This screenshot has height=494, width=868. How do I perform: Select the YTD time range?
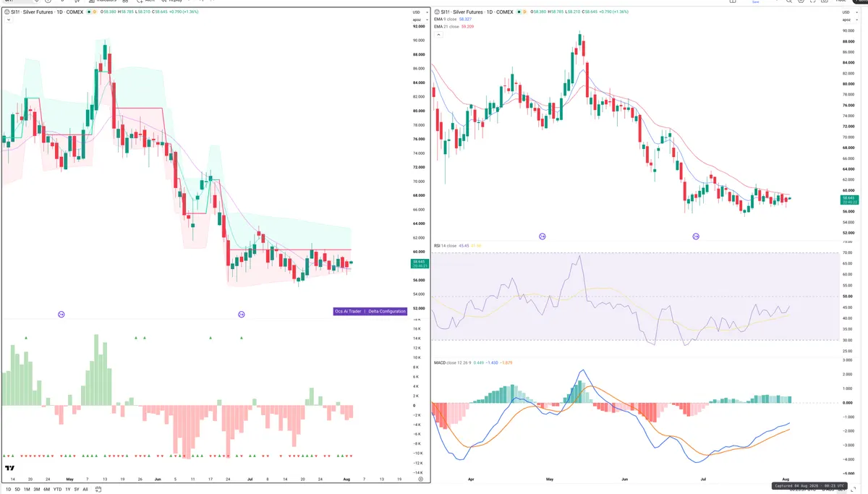[x=57, y=490]
